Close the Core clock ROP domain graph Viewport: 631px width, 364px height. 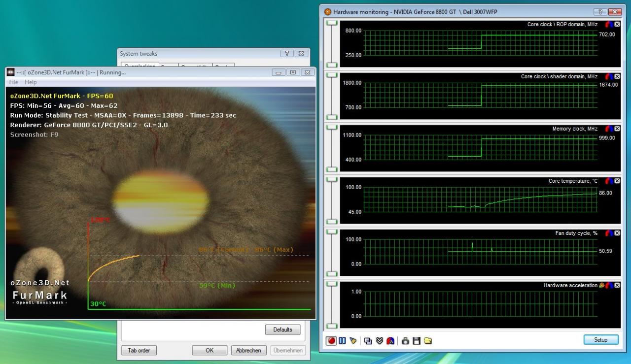point(617,24)
